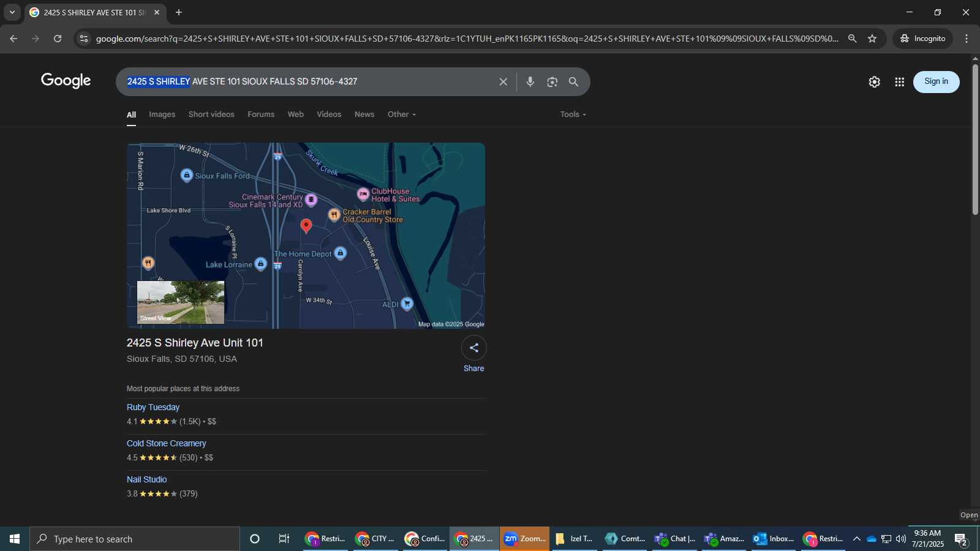Select the red address pin on map
Screen dimensions: 980x551
(306, 226)
